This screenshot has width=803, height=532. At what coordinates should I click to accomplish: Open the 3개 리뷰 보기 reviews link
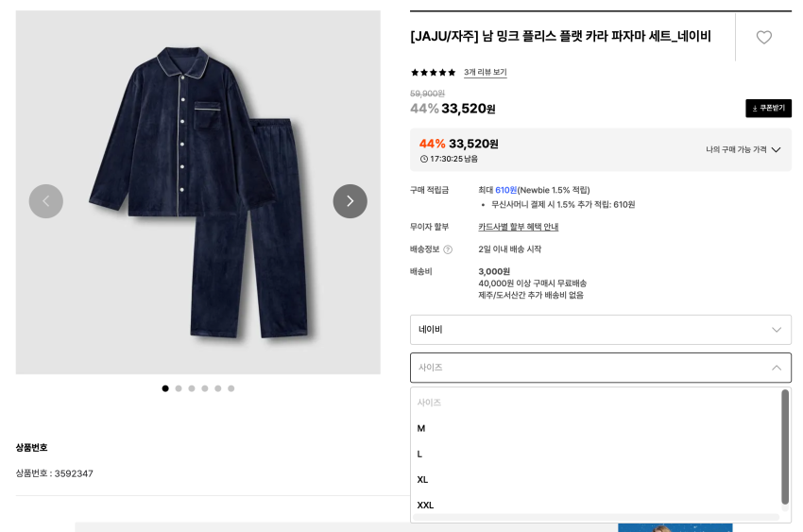[x=485, y=73]
